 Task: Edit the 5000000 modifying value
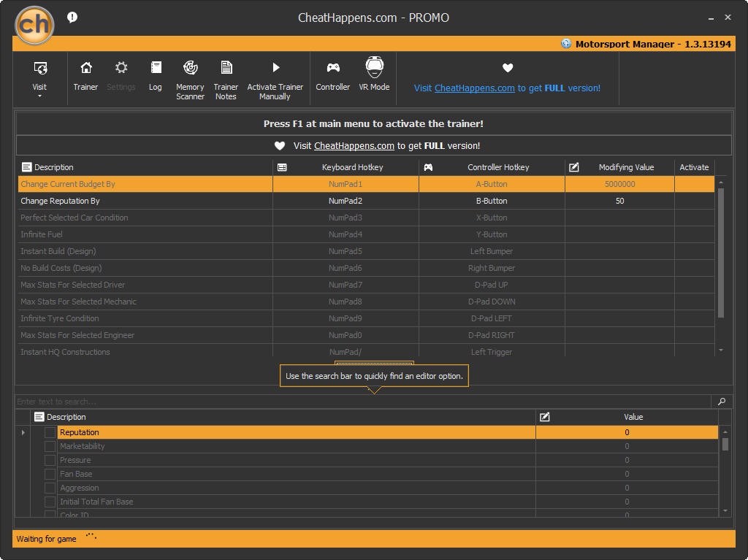coord(619,184)
